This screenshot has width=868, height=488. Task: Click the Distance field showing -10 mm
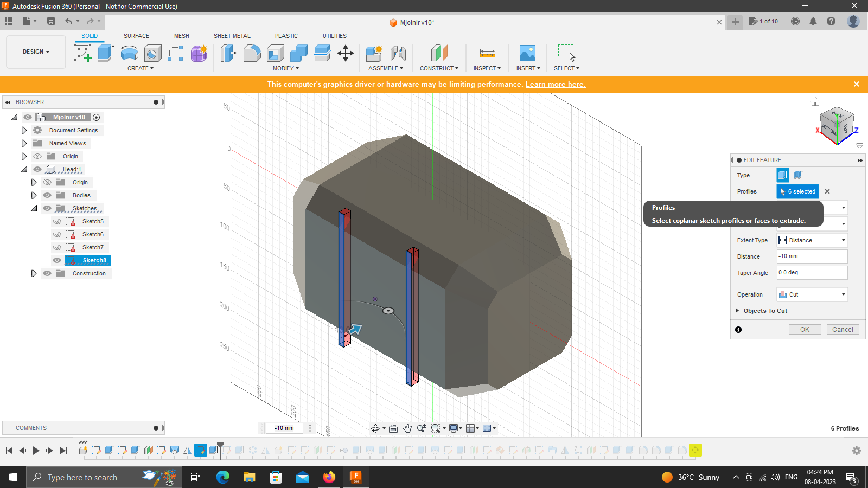[812, 256]
